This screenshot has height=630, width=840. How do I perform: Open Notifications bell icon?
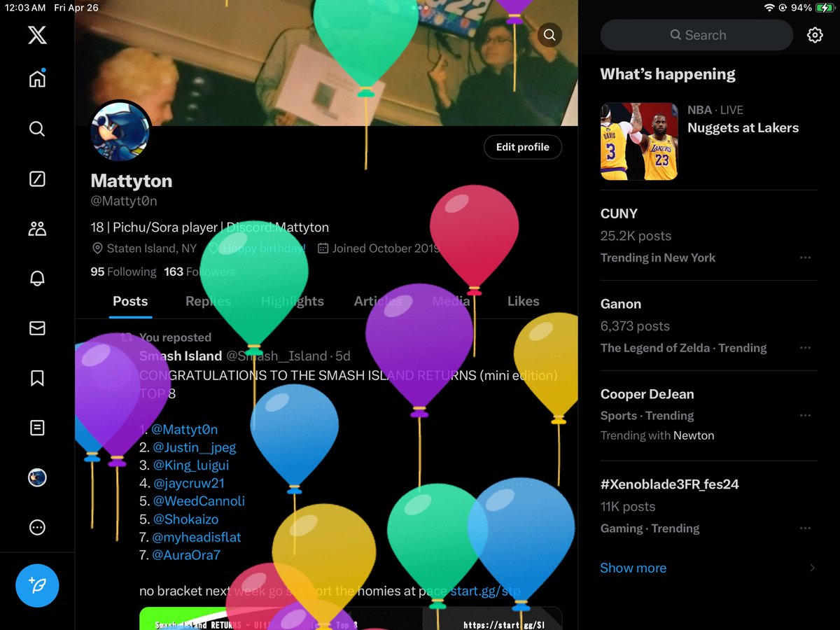(x=37, y=279)
